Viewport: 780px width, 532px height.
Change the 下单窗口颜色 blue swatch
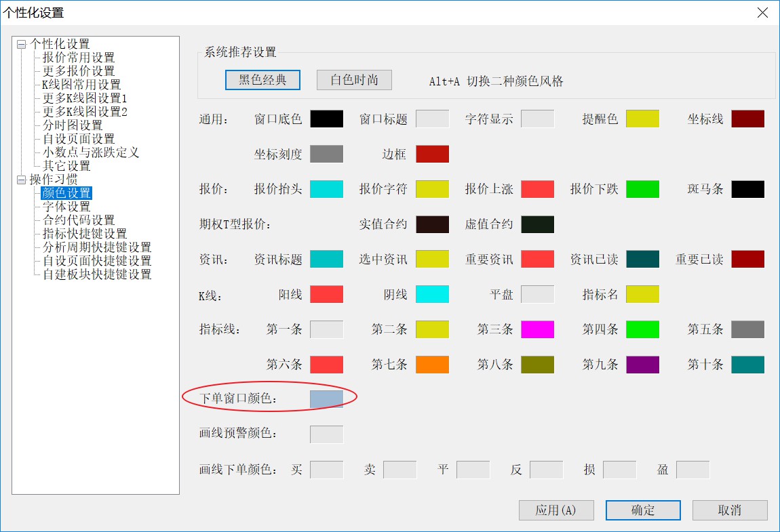point(326,399)
